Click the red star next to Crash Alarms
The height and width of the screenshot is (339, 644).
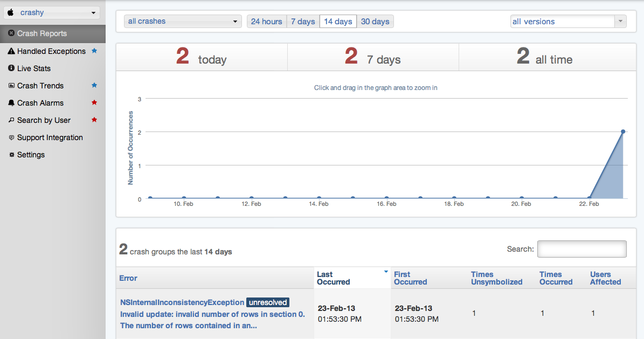pyautogui.click(x=94, y=103)
